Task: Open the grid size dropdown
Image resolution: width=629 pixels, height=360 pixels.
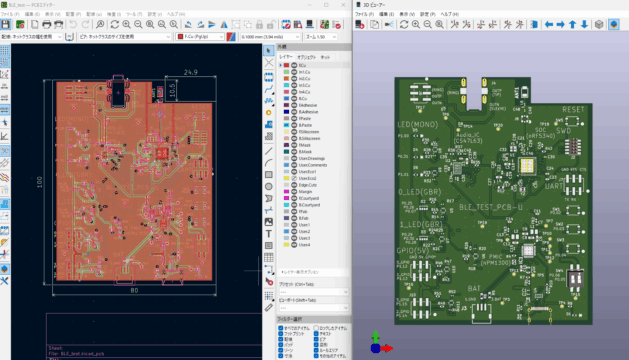Action: tap(270, 37)
